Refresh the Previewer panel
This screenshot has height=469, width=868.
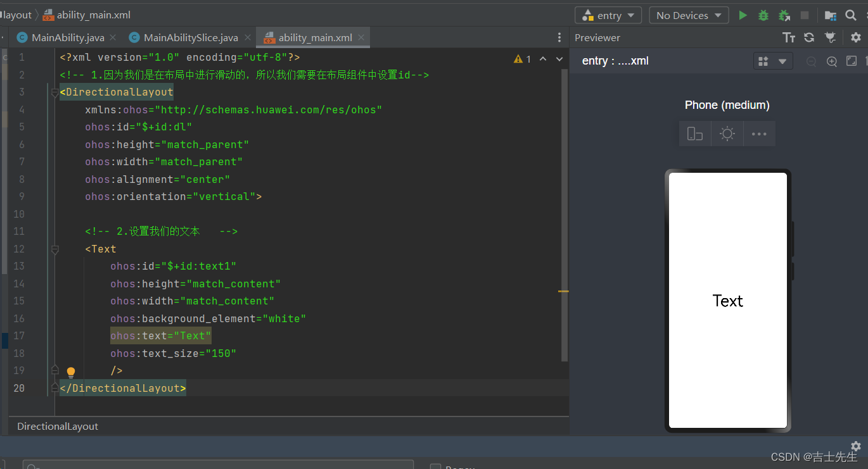click(809, 37)
